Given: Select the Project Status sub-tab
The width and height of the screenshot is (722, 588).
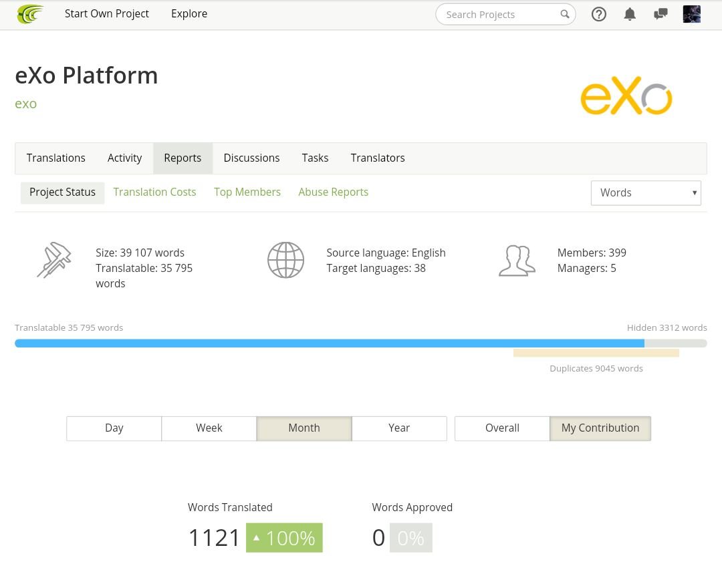Looking at the screenshot, I should [x=63, y=192].
